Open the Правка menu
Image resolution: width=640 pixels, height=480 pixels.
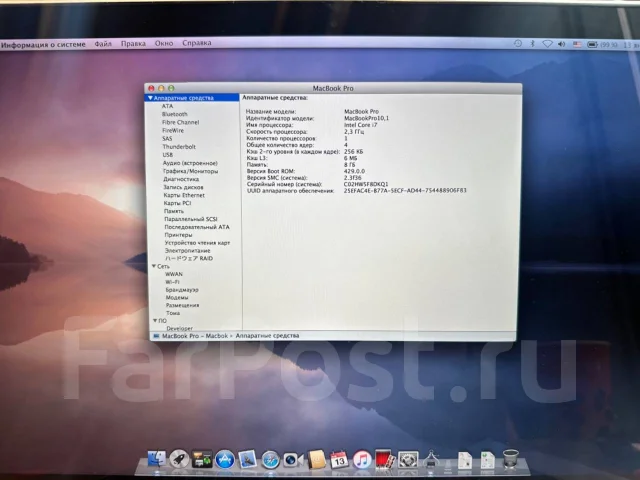coord(133,44)
